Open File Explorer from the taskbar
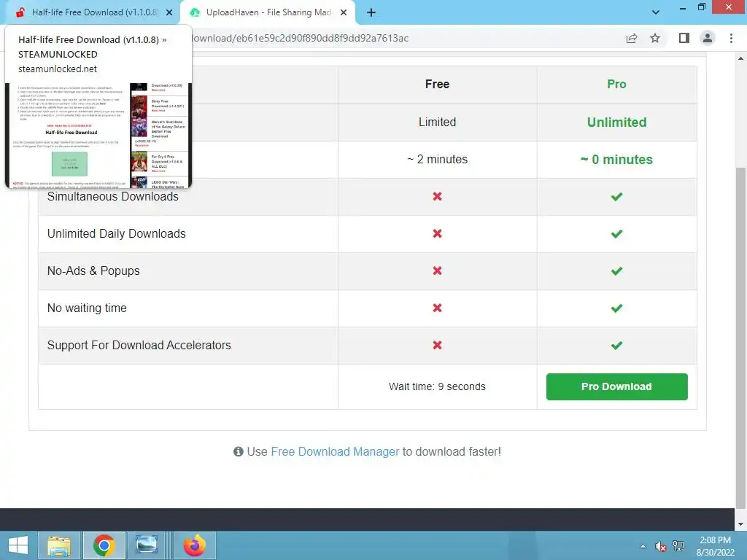This screenshot has width=747, height=560. pyautogui.click(x=59, y=545)
